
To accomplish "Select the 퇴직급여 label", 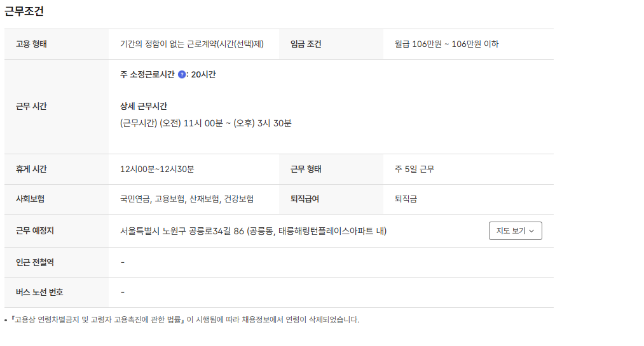I will pos(305,199).
